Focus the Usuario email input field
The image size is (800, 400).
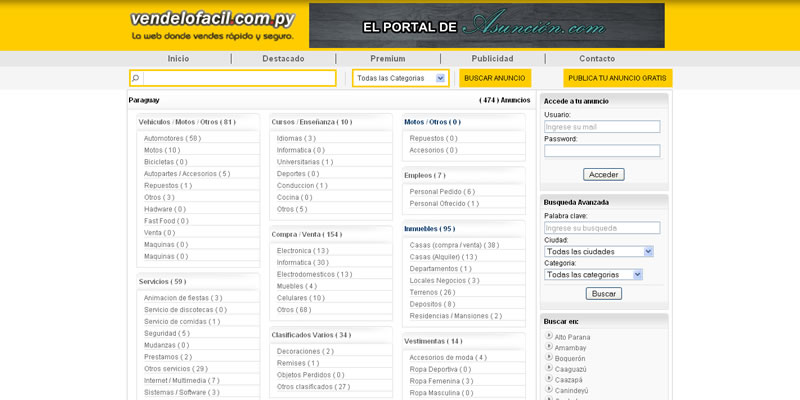(x=602, y=127)
